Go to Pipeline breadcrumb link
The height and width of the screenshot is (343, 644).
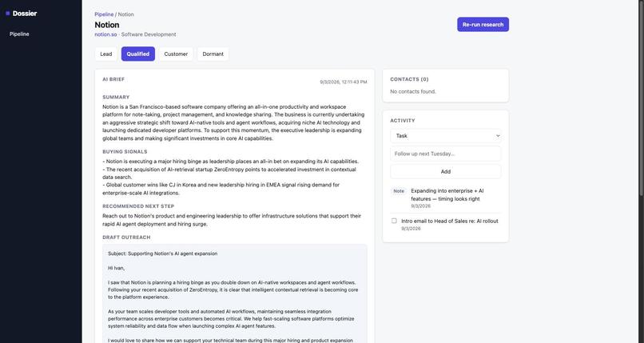104,14
